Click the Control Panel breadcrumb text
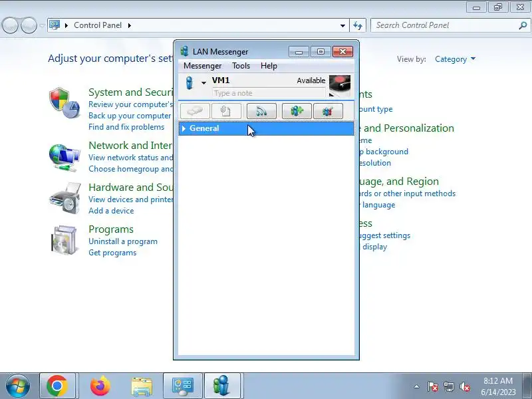The width and height of the screenshot is (532, 399). tap(97, 25)
